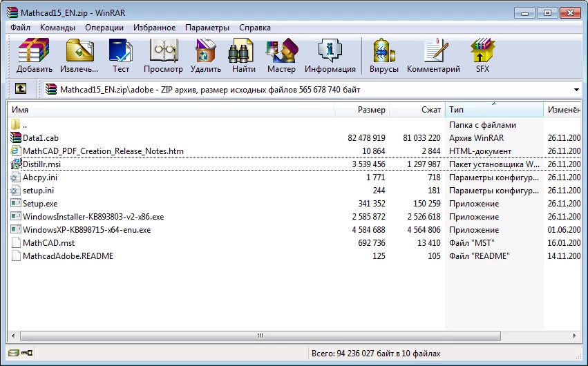Click the horizontal scrollbar thumb
Viewport: 588px width, 366px height.
[260, 336]
